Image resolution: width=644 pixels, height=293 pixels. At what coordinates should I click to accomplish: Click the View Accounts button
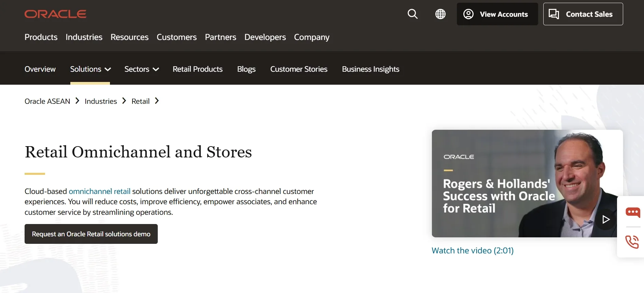click(x=497, y=14)
